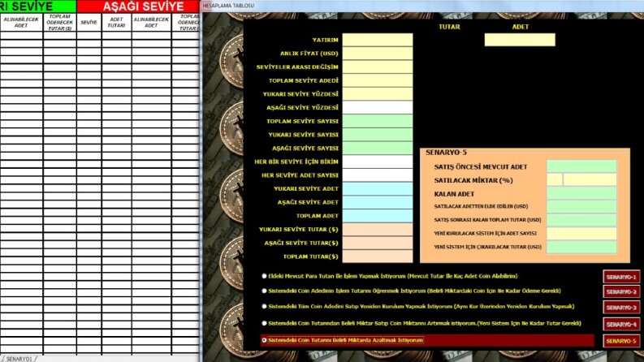Select radio option 'Eldeki Mevcut Para Tutarı İle İşlem Yapmak İstiyorum'
644x362 pixels.
[x=264, y=276]
